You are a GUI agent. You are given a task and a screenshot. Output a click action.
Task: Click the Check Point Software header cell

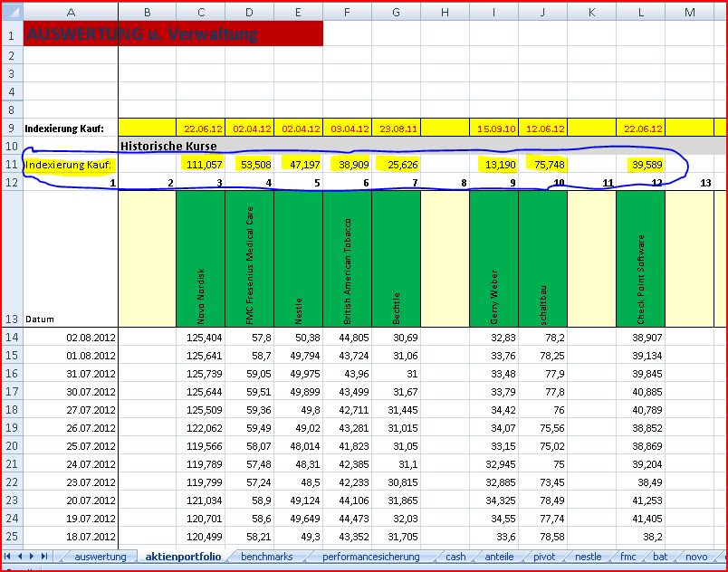(640, 258)
